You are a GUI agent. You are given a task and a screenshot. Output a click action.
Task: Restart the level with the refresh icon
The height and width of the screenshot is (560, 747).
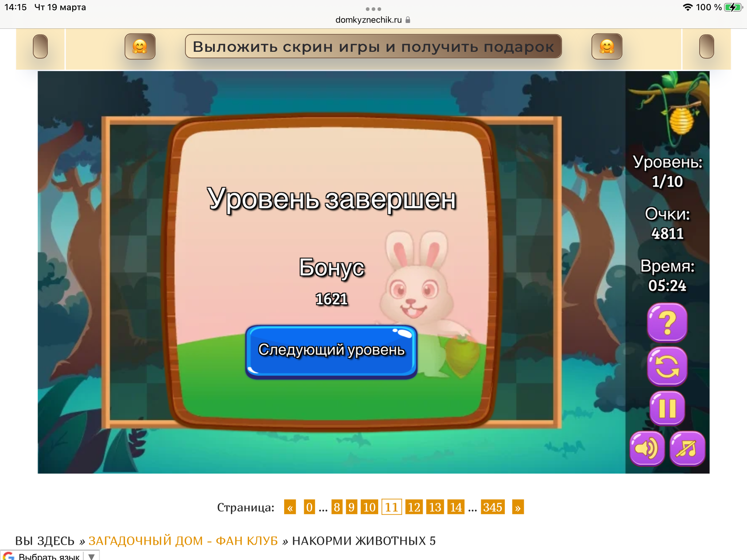point(667,366)
